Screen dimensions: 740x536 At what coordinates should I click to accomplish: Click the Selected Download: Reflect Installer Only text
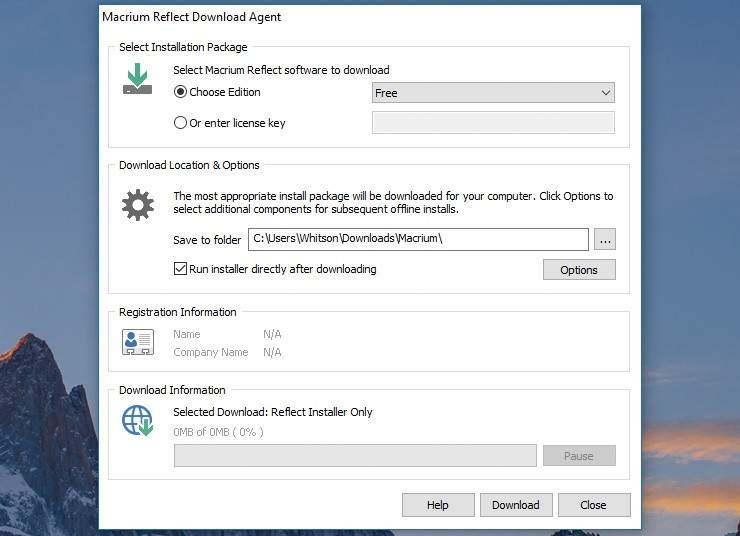coord(273,412)
